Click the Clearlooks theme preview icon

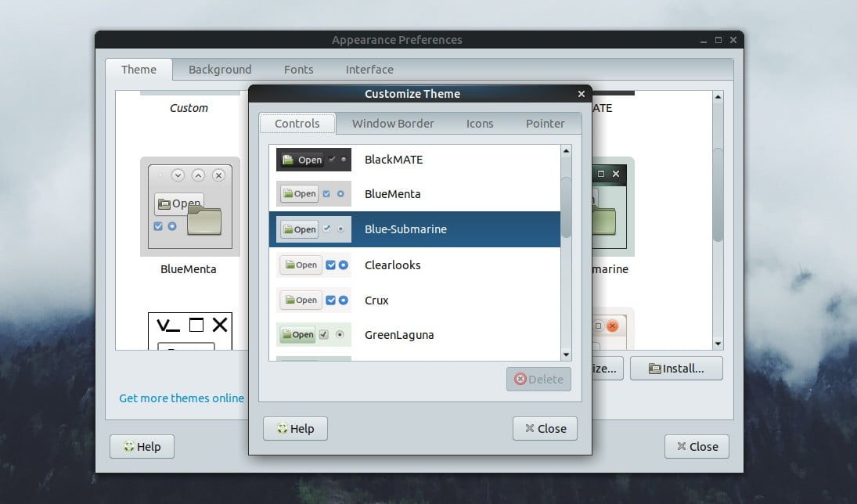point(313,265)
